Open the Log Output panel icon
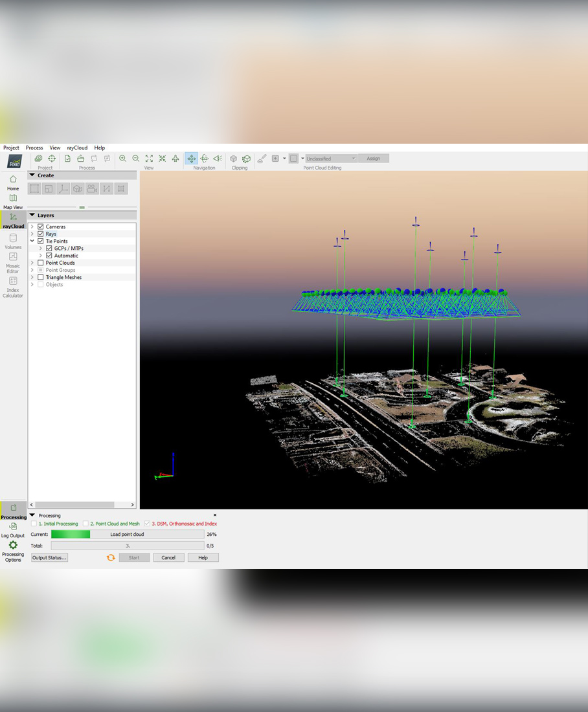The image size is (588, 712). coord(13,527)
